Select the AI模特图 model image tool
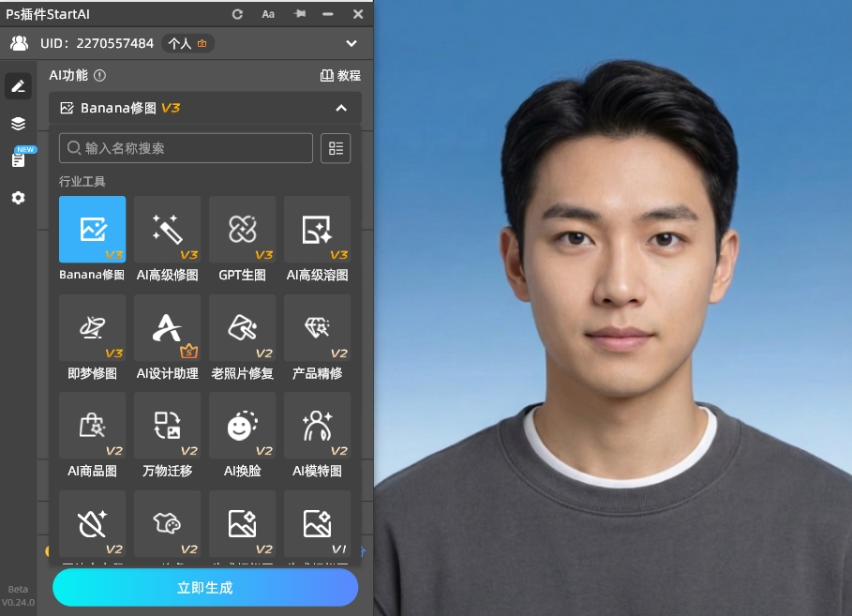 [317, 427]
